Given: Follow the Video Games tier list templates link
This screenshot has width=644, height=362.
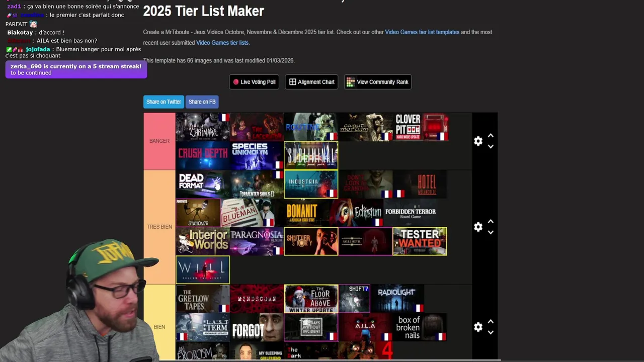Looking at the screenshot, I should click(422, 32).
